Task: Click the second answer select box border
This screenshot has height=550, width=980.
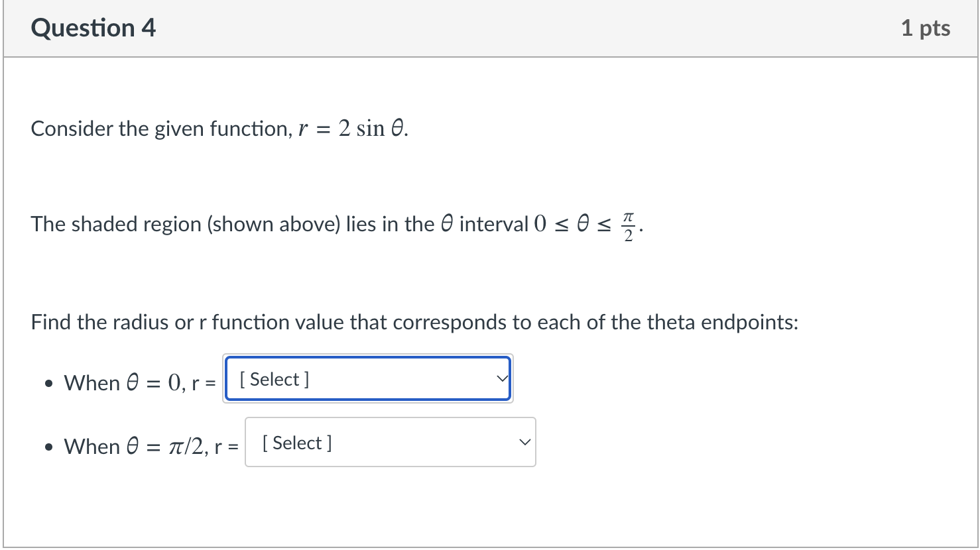Action: click(x=390, y=419)
